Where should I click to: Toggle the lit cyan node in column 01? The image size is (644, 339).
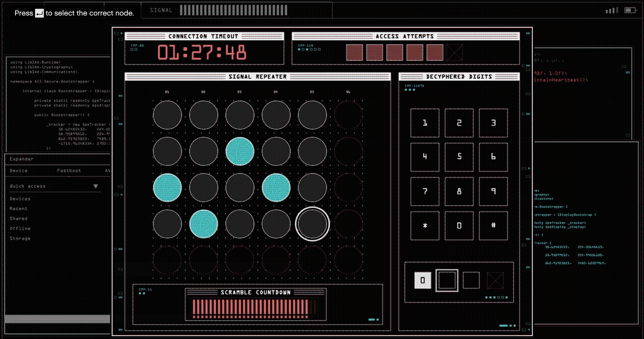[x=167, y=188]
